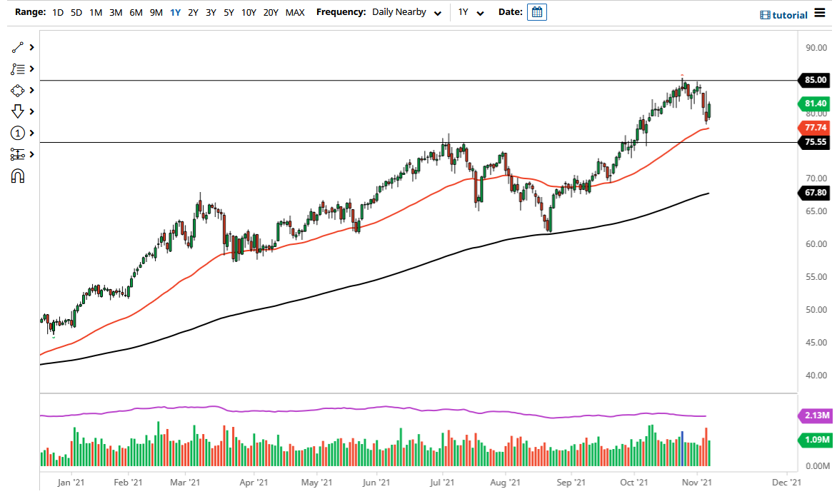Select the numbered label annotation tool
Image resolution: width=837 pixels, height=504 pixels.
[18, 133]
